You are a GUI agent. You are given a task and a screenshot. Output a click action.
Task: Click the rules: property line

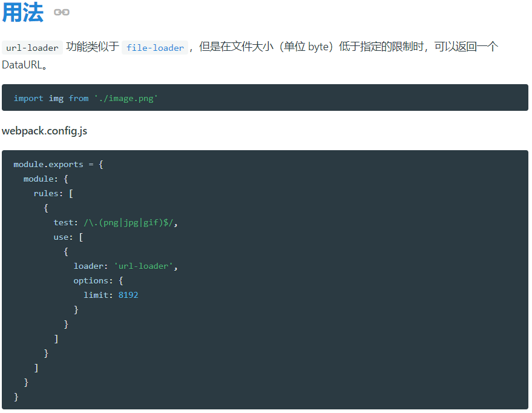point(48,193)
